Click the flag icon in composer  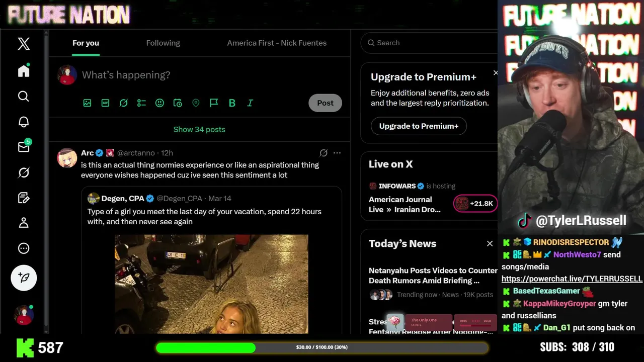coord(214,103)
